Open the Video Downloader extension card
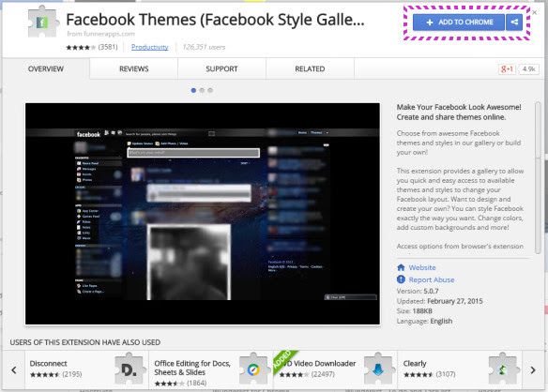 point(336,370)
